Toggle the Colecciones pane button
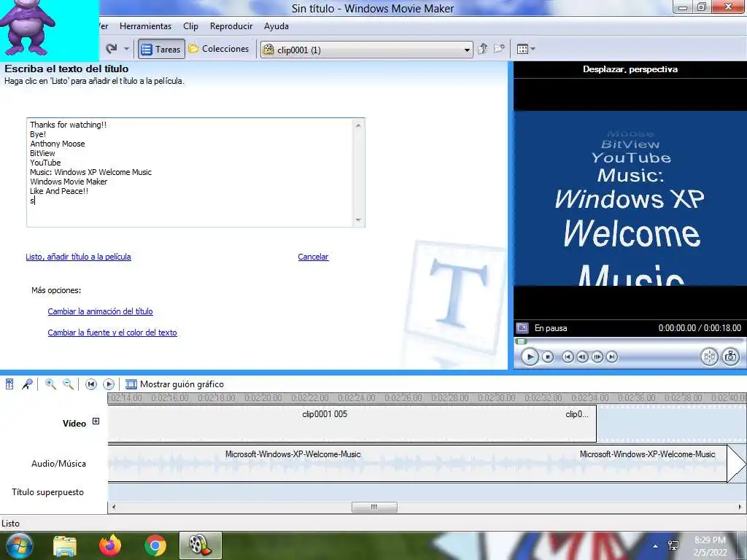747x560 pixels. pos(219,49)
